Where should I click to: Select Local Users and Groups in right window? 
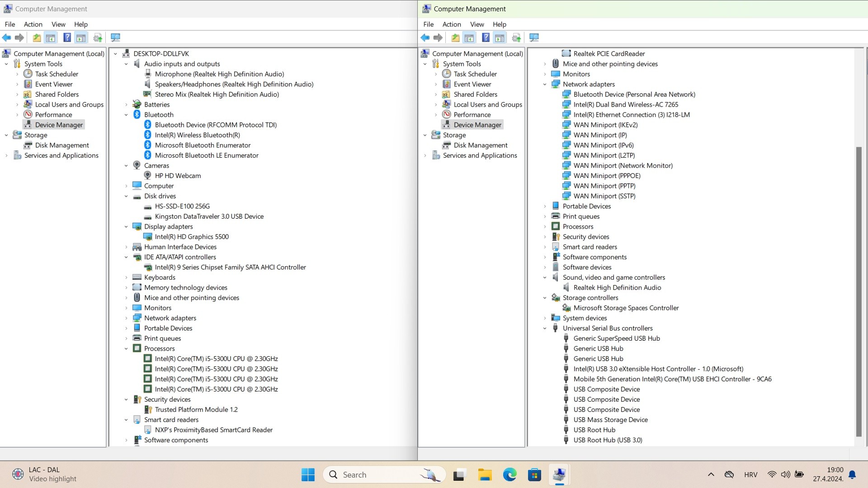click(x=488, y=105)
